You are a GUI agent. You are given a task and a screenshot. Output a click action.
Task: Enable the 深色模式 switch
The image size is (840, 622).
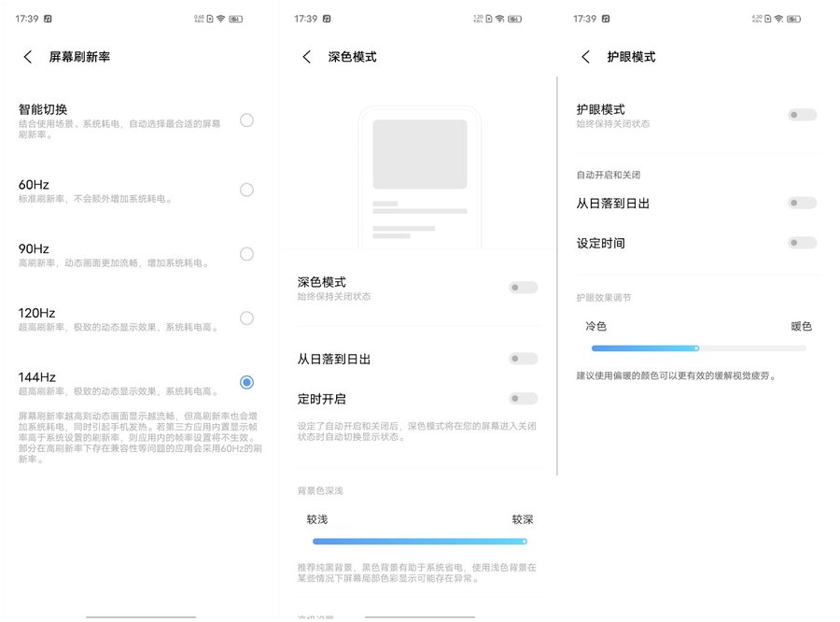point(523,288)
